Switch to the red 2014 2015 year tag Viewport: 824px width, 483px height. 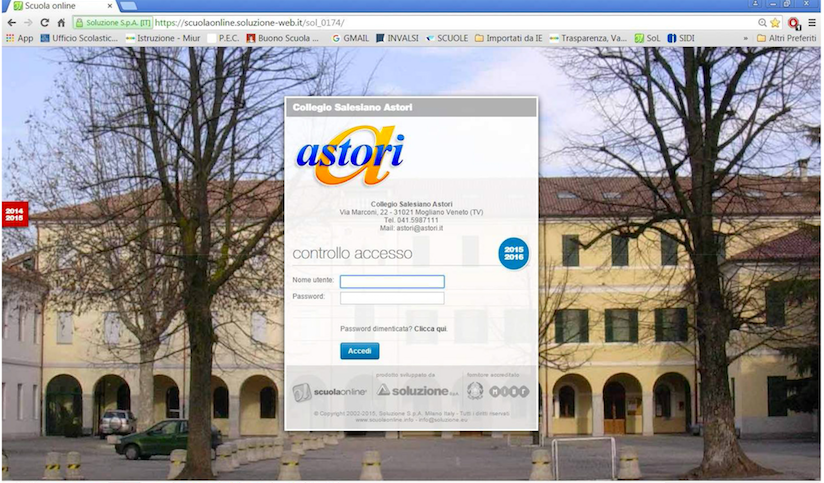coord(15,214)
